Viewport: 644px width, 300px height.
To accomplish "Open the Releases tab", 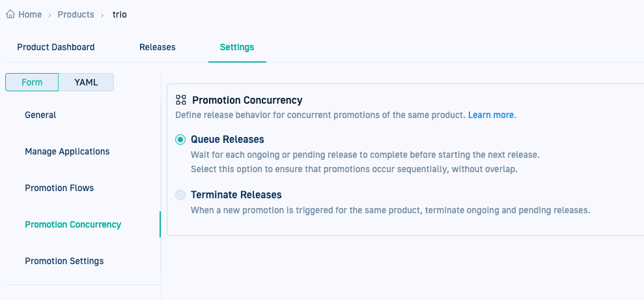I will pos(158,47).
